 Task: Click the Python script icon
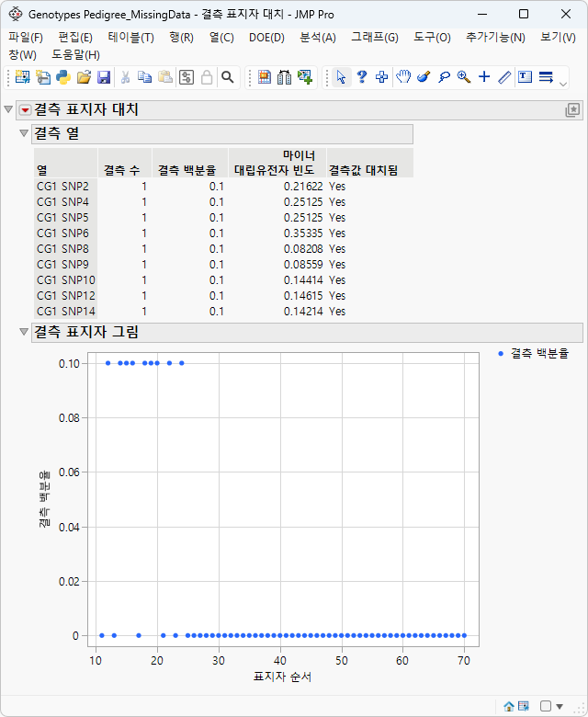[x=63, y=77]
